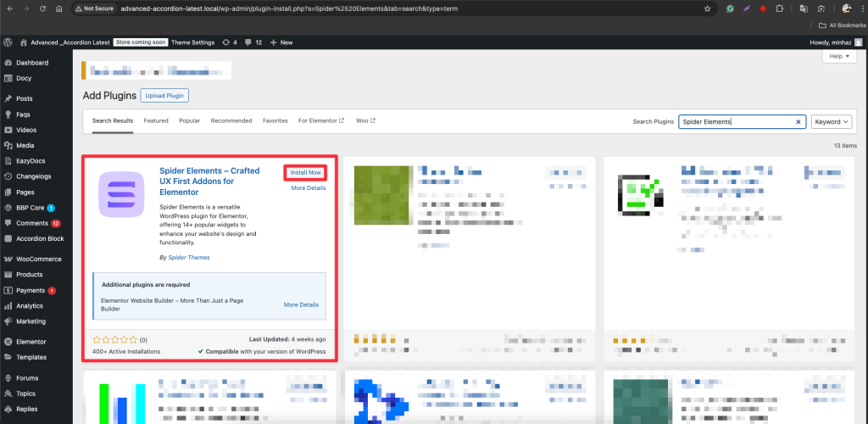Open the For Elementor tab
Screen dimensions: 868x424
tap(321, 120)
